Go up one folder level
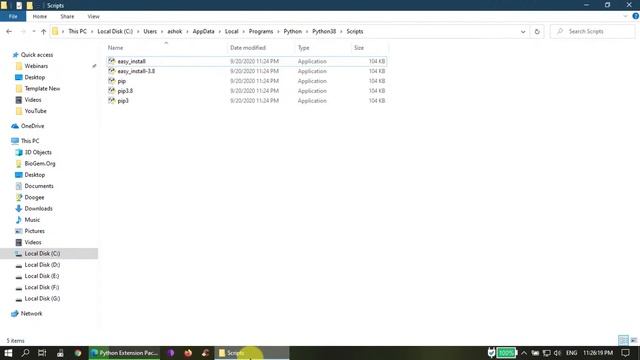The height and width of the screenshot is (360, 640). pos(43,31)
